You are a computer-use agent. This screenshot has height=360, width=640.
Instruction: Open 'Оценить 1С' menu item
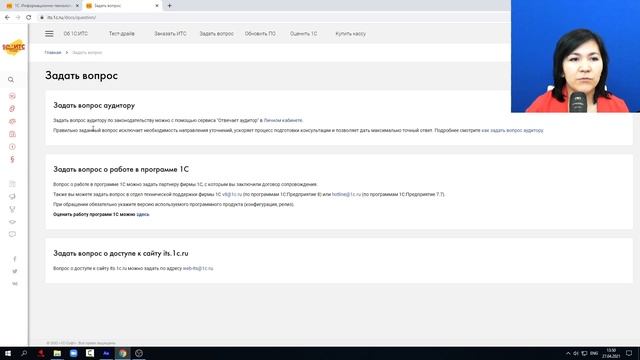pyautogui.click(x=303, y=34)
